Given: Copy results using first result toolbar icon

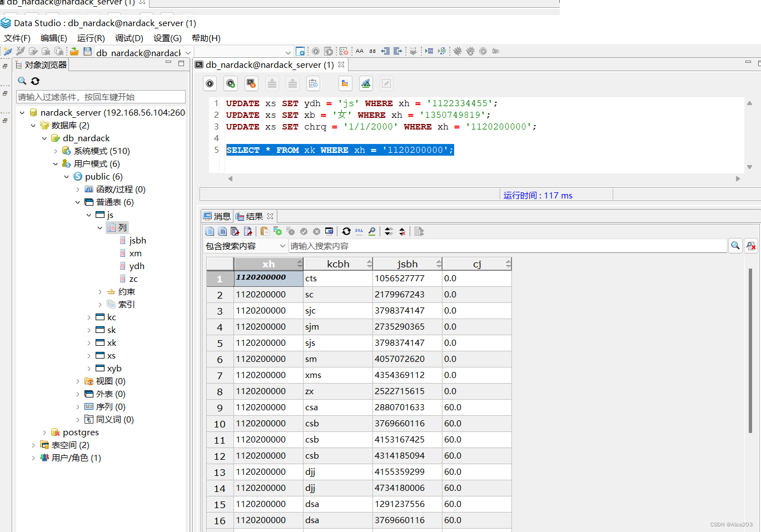Looking at the screenshot, I should (210, 231).
